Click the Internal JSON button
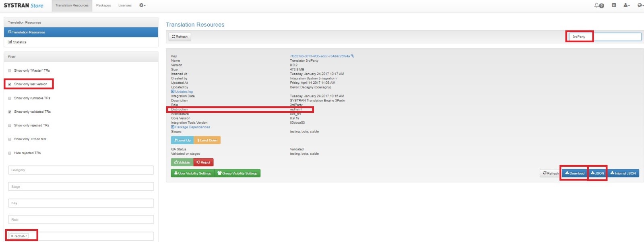Screen dimensions: 644x242 click(623, 173)
